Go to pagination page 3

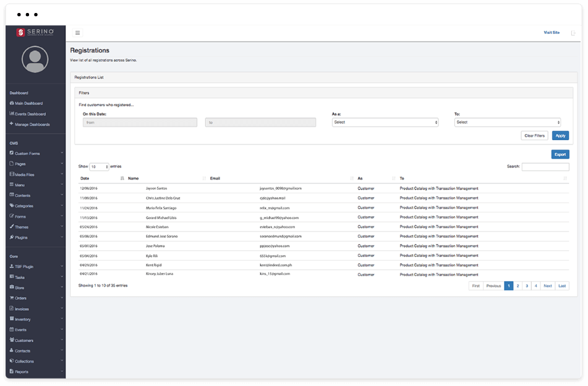click(527, 286)
